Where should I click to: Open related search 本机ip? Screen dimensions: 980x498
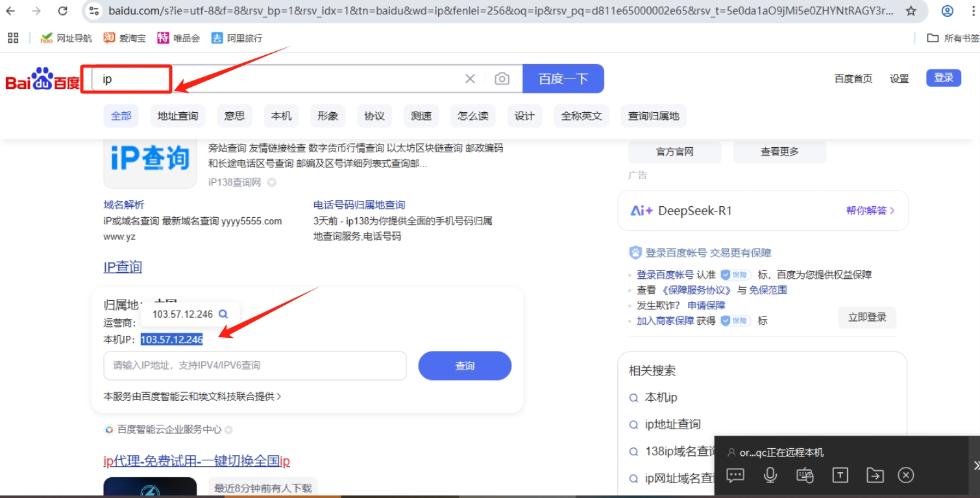(x=661, y=397)
